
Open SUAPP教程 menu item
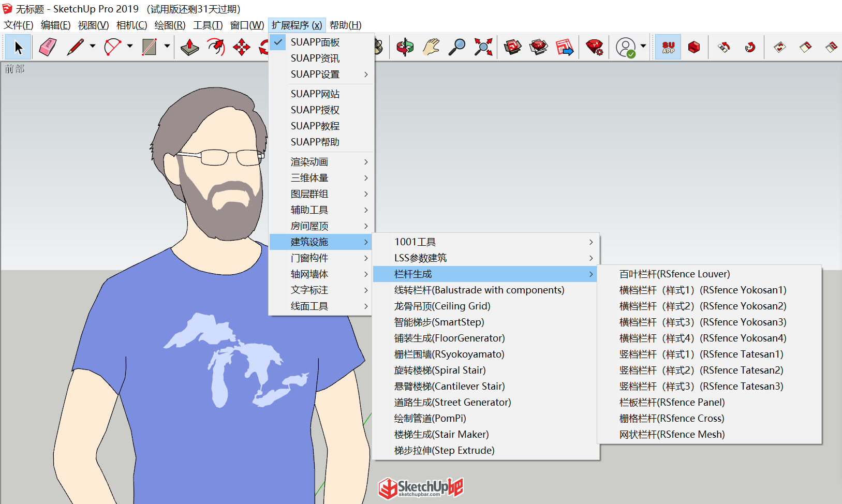321,126
